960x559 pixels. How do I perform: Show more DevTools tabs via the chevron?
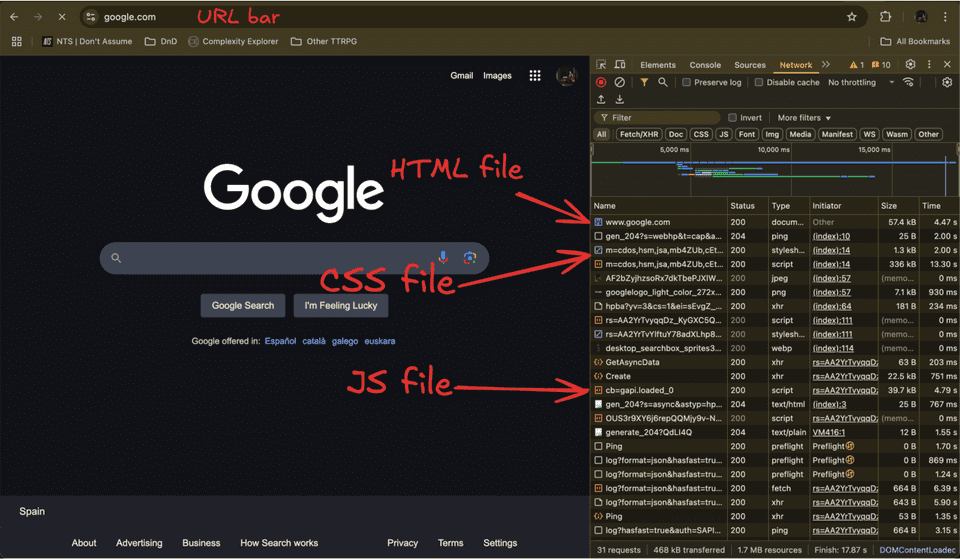pos(826,64)
